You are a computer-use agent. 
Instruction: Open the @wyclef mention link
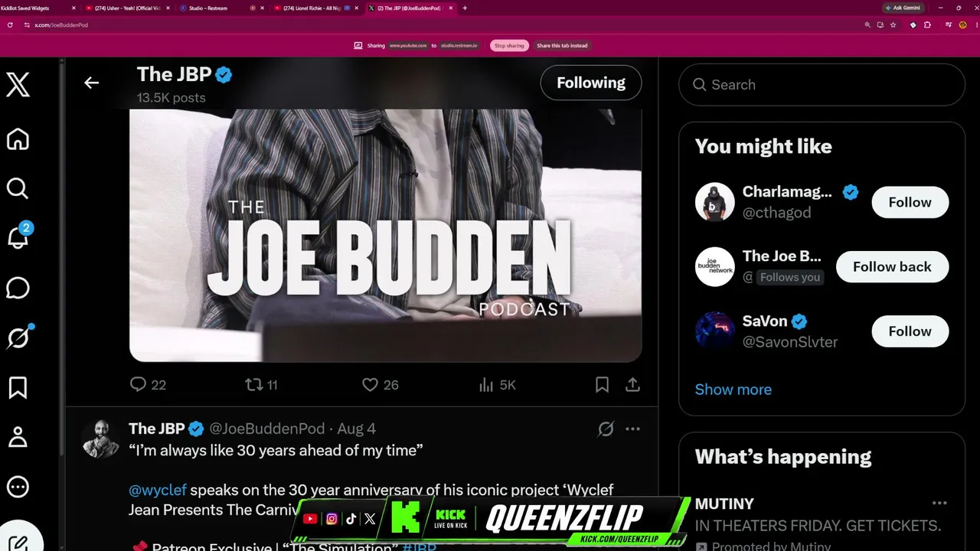click(x=158, y=490)
